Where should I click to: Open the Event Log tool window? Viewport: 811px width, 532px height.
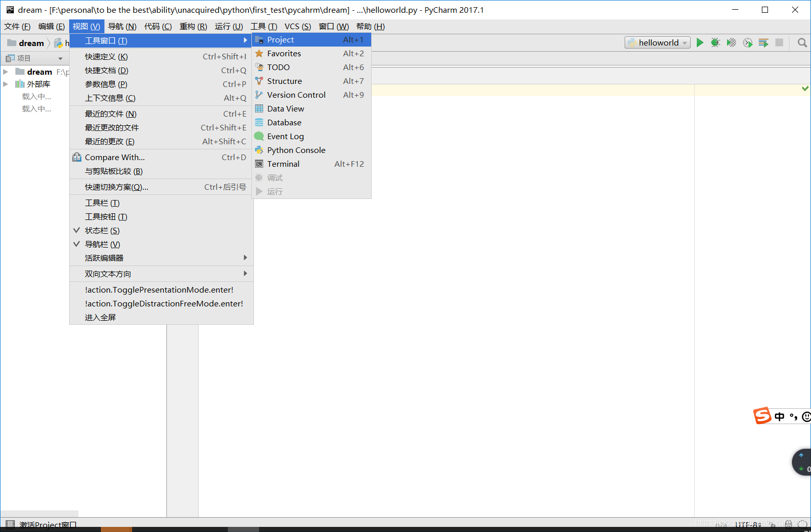click(311, 137)
